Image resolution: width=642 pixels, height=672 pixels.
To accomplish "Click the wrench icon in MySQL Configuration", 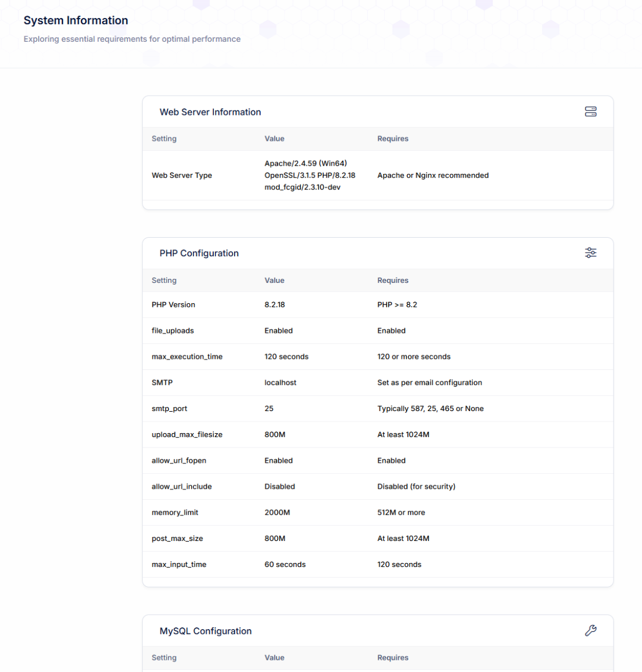I will point(590,630).
